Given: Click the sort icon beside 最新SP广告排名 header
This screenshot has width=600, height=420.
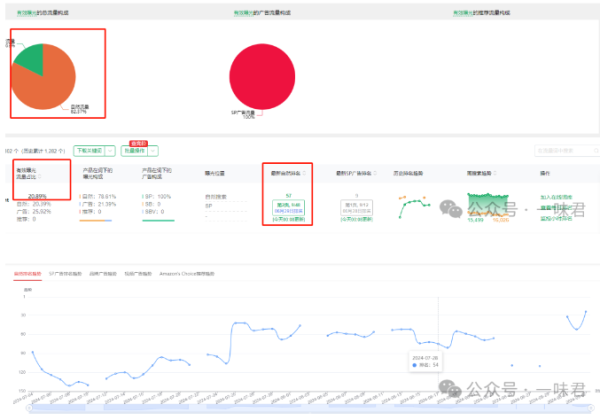Looking at the screenshot, I should point(375,173).
